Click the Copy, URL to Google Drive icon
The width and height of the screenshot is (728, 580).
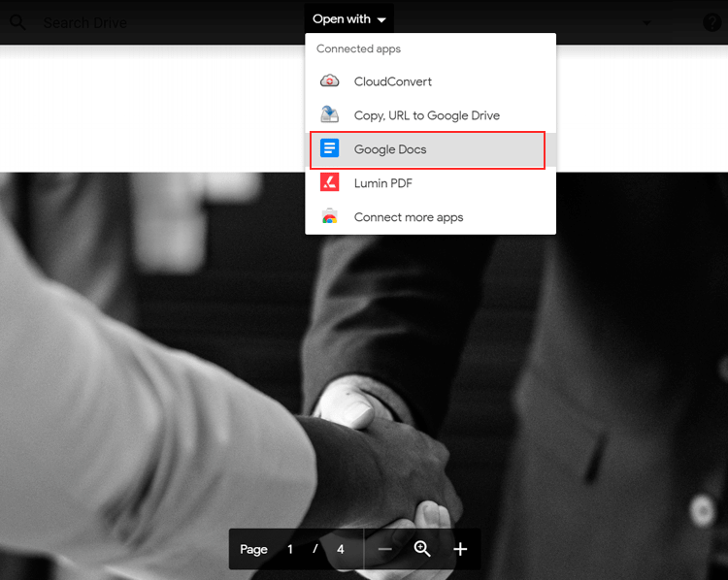click(x=330, y=115)
